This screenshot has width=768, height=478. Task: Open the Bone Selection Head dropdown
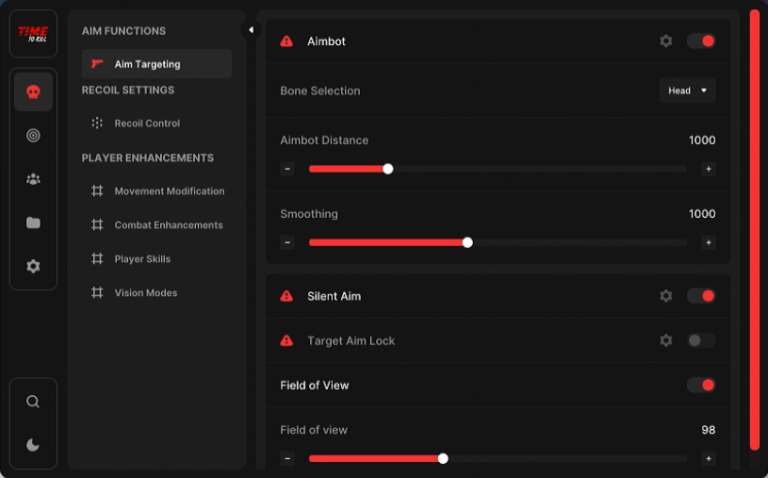[x=687, y=91]
